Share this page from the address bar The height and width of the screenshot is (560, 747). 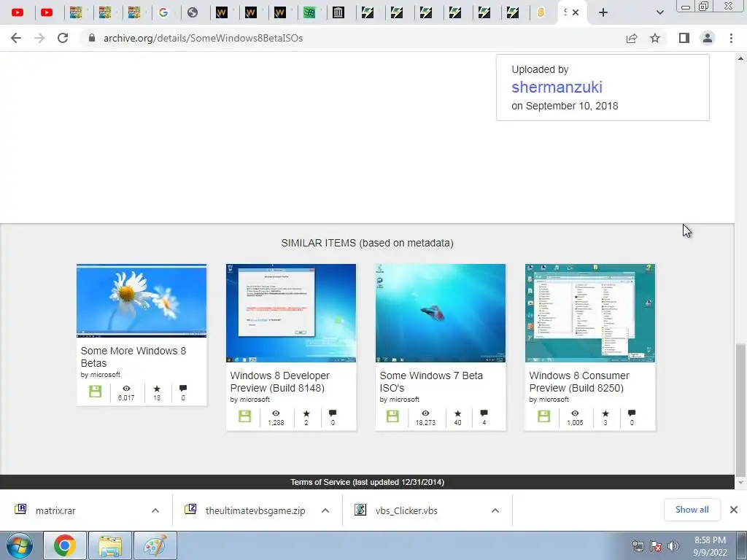click(x=632, y=38)
